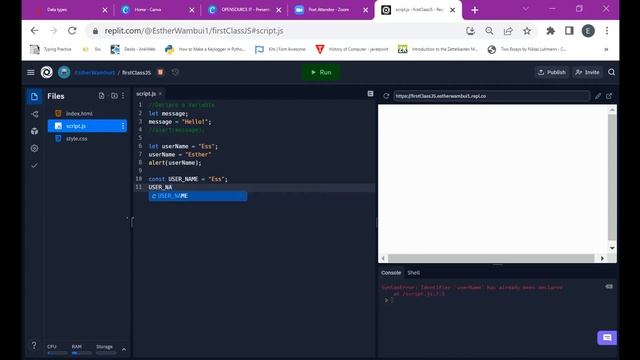Accept the USER_NAME autocomplete suggestion

pos(198,196)
